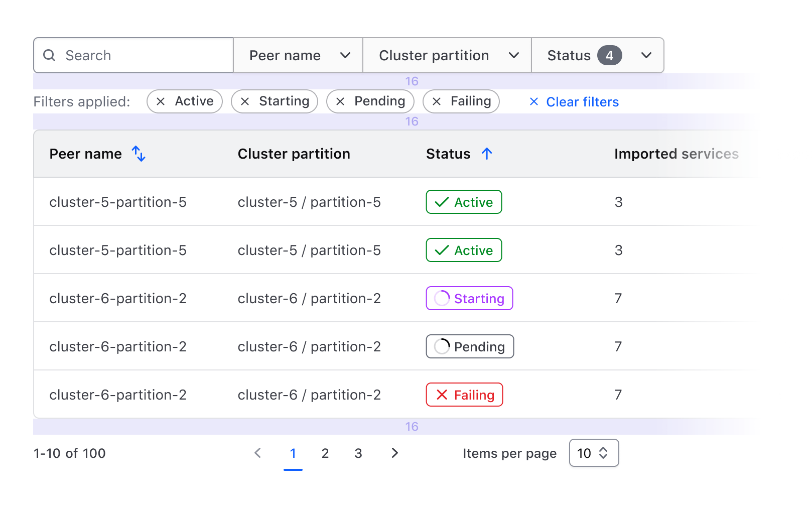Click the Failing status badge
812x507 pixels.
(x=464, y=395)
